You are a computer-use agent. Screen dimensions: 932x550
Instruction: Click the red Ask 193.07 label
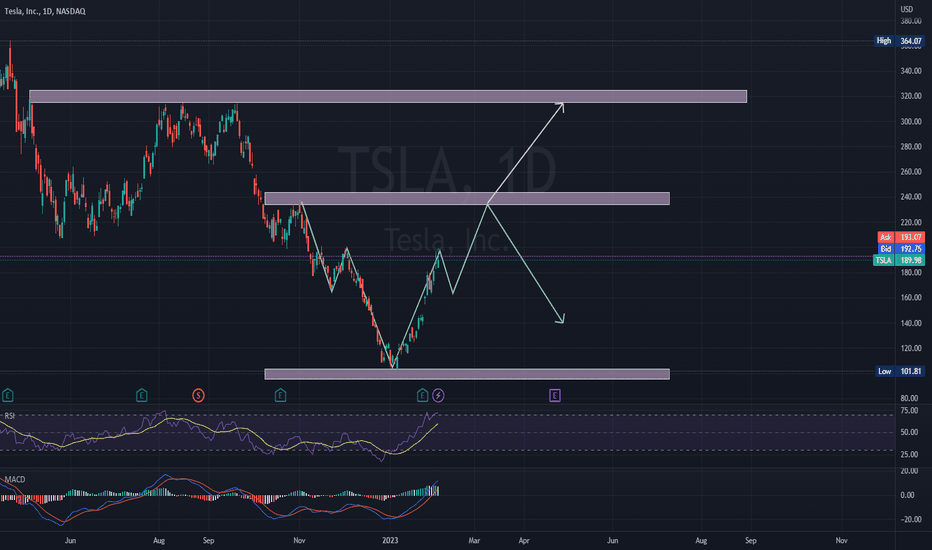coord(901,237)
